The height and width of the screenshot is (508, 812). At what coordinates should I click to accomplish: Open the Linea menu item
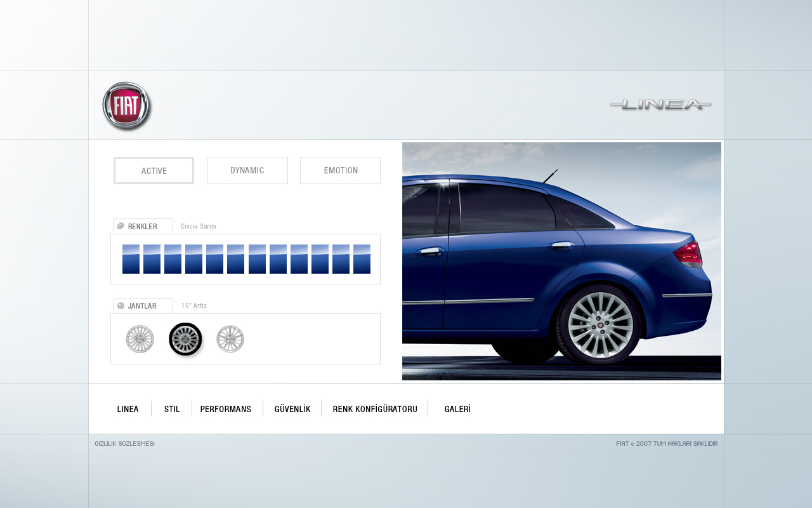coord(128,409)
